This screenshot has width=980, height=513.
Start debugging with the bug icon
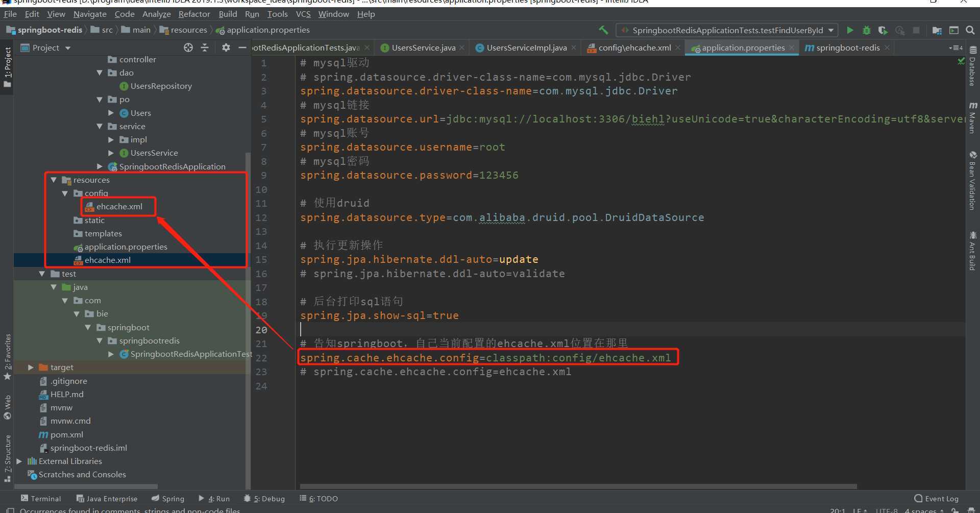[x=866, y=30]
